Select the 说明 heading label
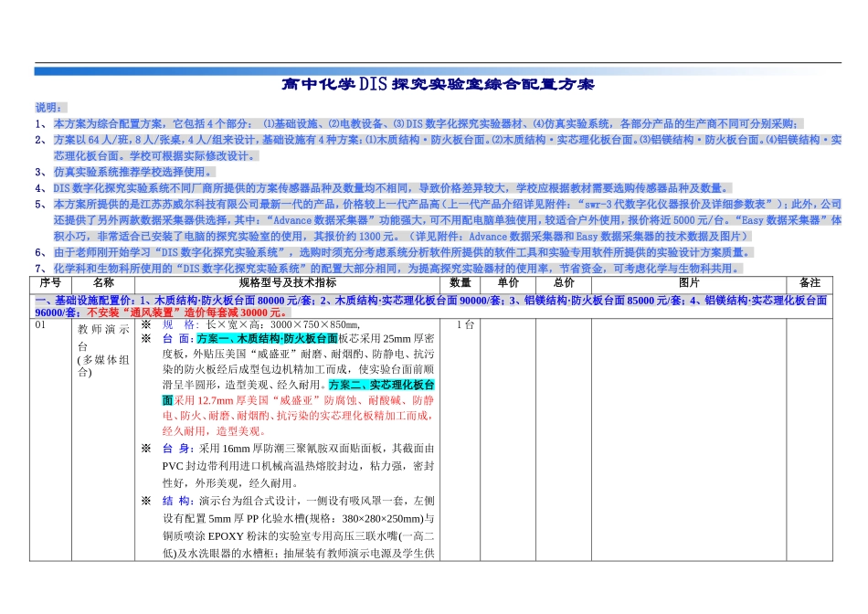This screenshot has width=868, height=614. tap(50, 108)
